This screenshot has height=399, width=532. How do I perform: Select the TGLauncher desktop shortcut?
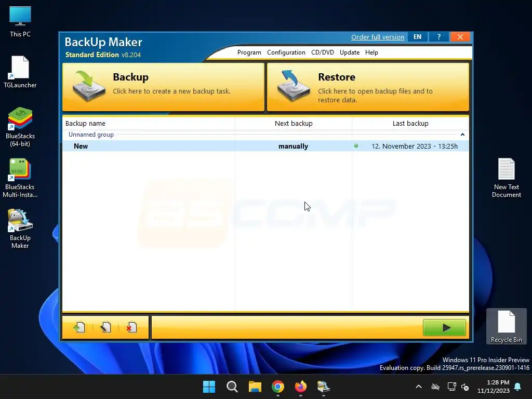[x=20, y=72]
